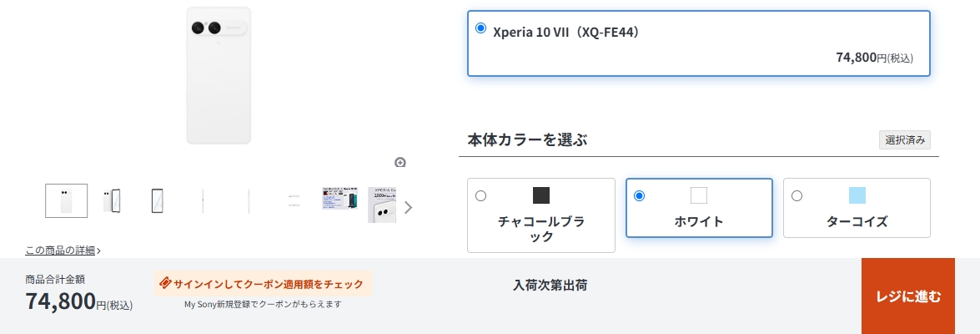Click the レジに進む checkout button

[907, 296]
